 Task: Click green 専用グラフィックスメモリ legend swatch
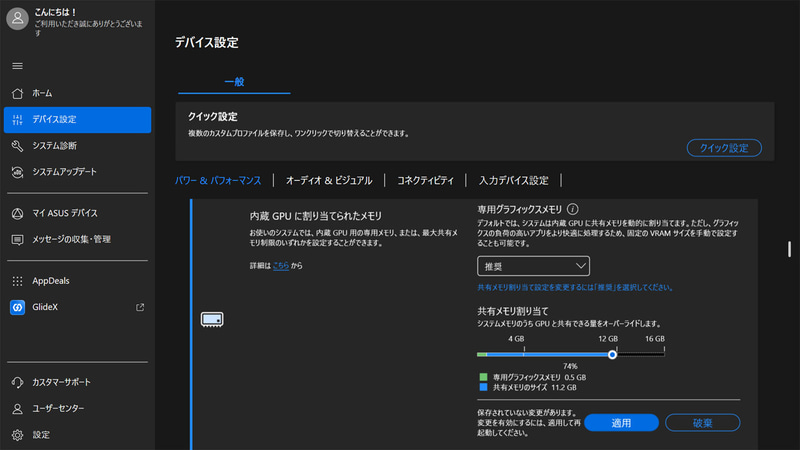point(483,378)
